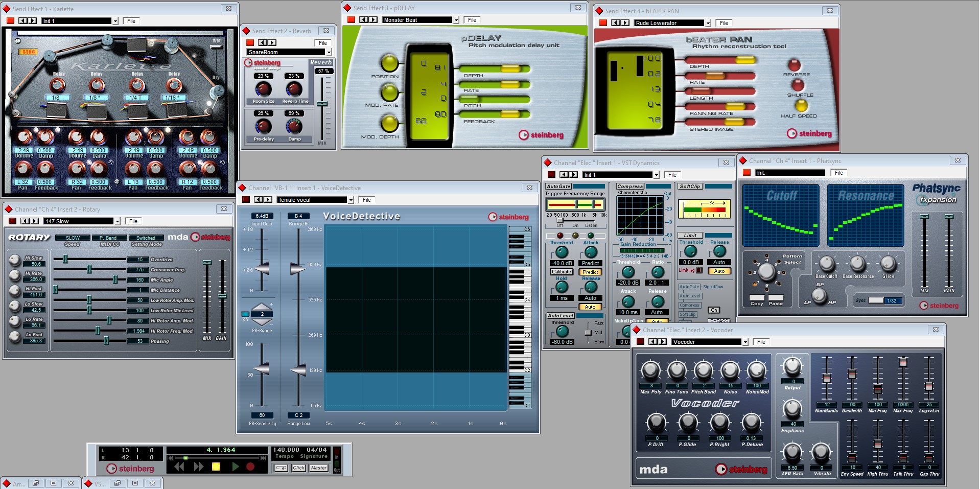Open File menu in pDELAY window

pyautogui.click(x=472, y=20)
